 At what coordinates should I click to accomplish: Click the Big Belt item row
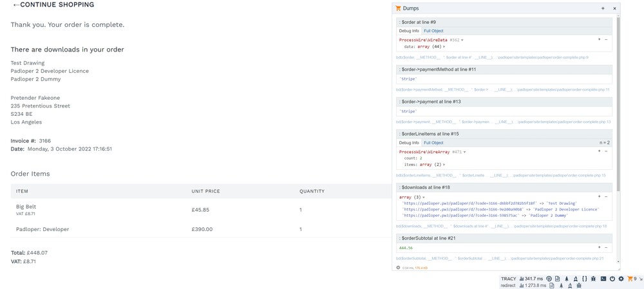(201, 210)
